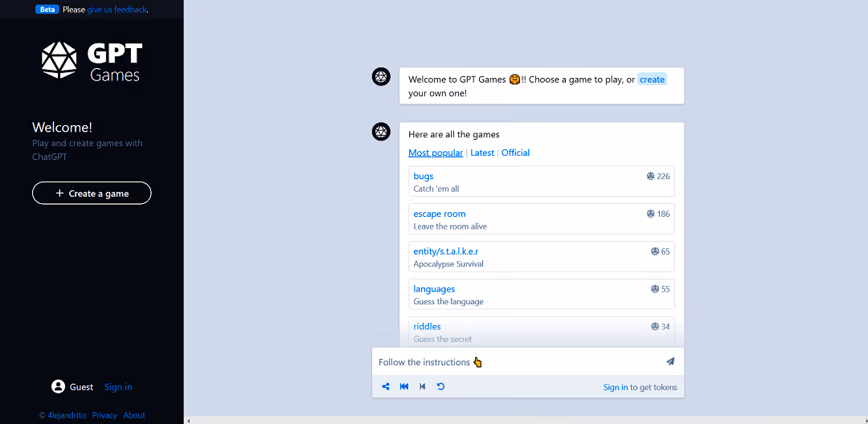868x424 pixels.
Task: Click dice icon next to 186 count
Action: (x=650, y=214)
